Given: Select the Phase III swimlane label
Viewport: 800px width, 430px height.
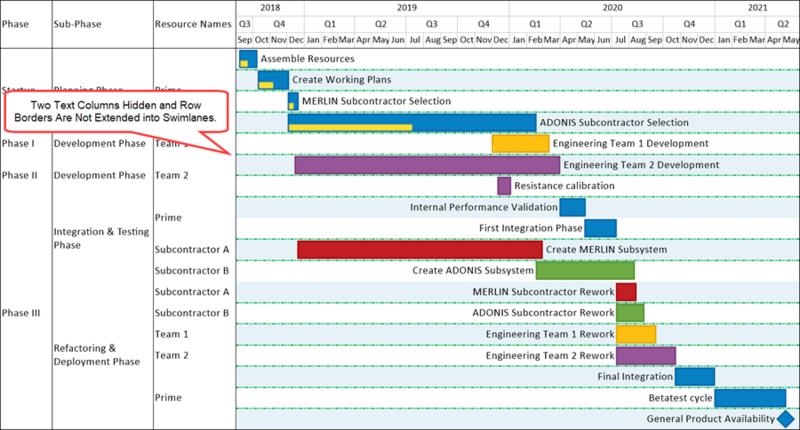Looking at the screenshot, I should tap(21, 313).
